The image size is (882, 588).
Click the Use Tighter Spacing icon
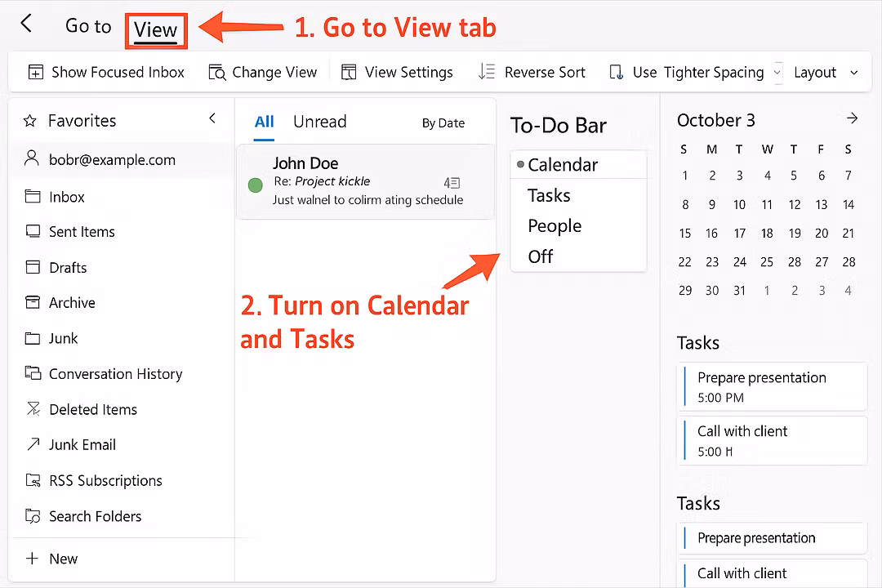pyautogui.click(x=617, y=73)
